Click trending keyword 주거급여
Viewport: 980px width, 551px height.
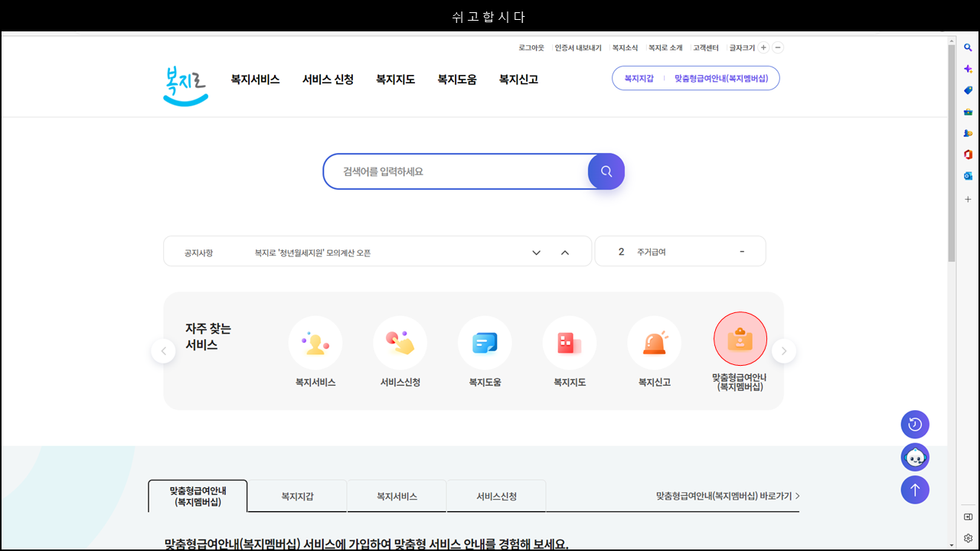652,252
